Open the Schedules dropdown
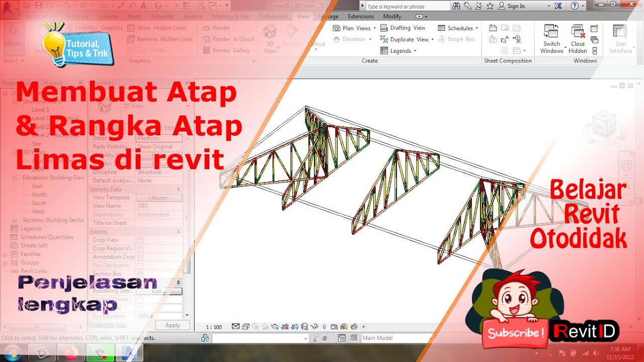Viewport: 644px width, 362px height. 458,28
